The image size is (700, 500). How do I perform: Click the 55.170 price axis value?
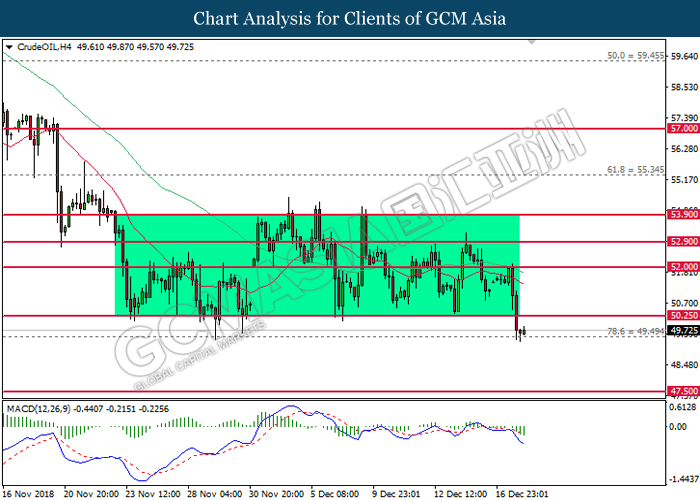coord(684,179)
